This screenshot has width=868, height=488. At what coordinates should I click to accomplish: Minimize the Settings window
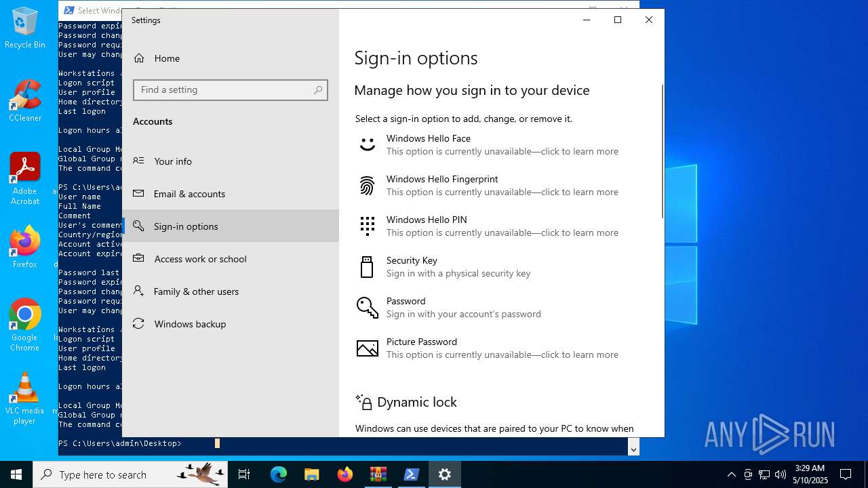[x=587, y=20]
